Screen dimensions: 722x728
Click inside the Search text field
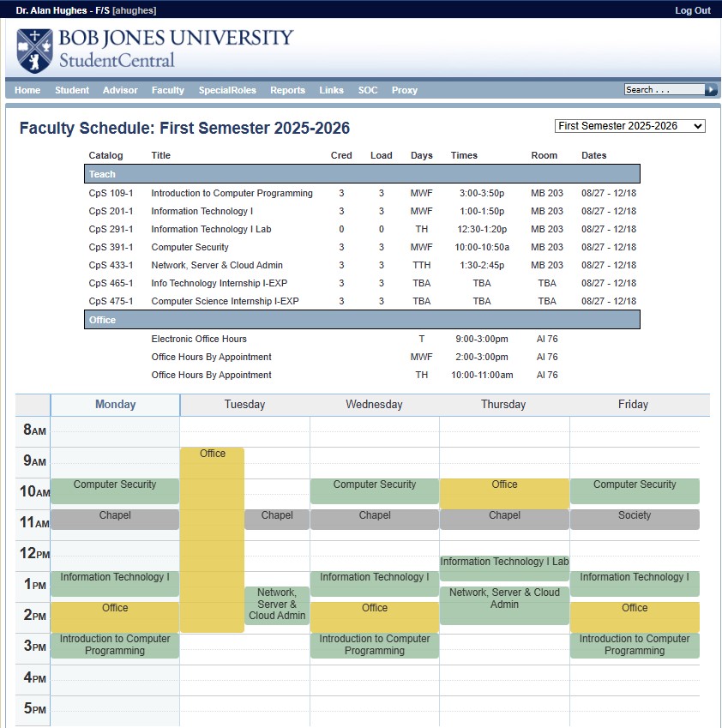pos(664,89)
